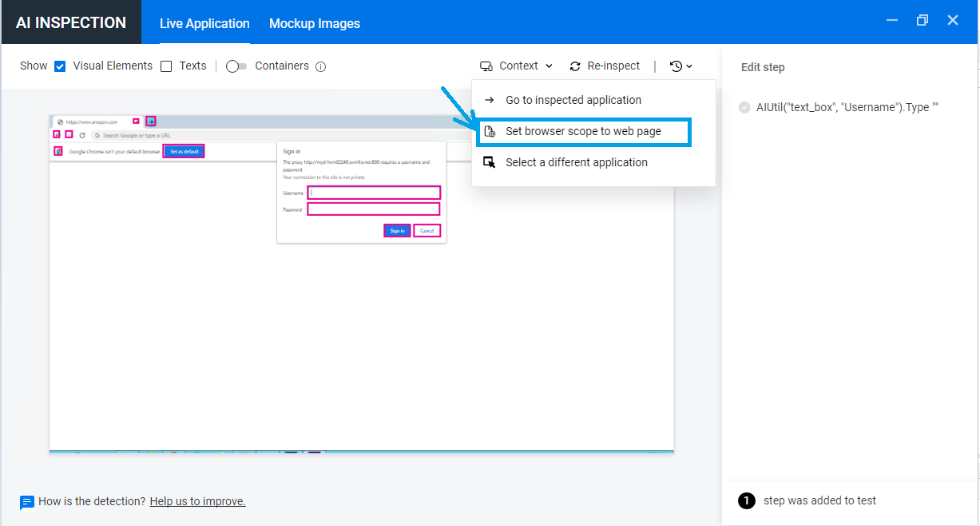Click the browser scope page icon
This screenshot has width=980, height=526.
point(490,131)
